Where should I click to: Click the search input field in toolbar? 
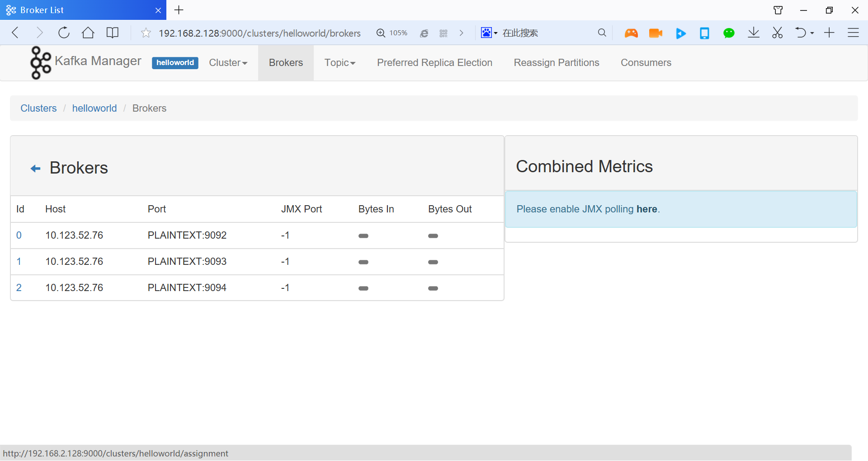tap(547, 33)
